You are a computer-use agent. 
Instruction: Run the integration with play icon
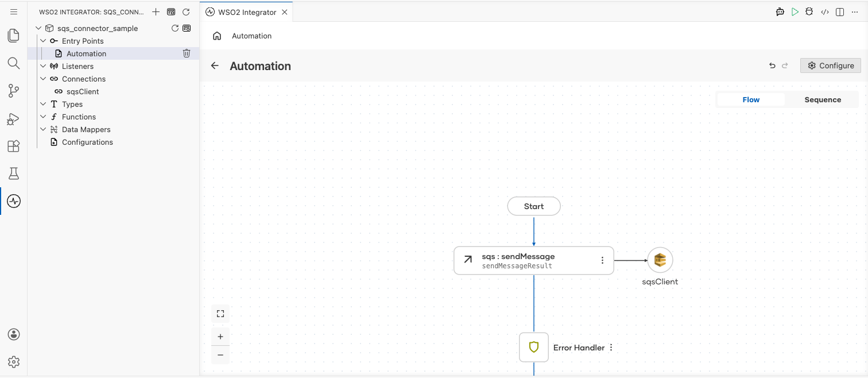pyautogui.click(x=795, y=12)
